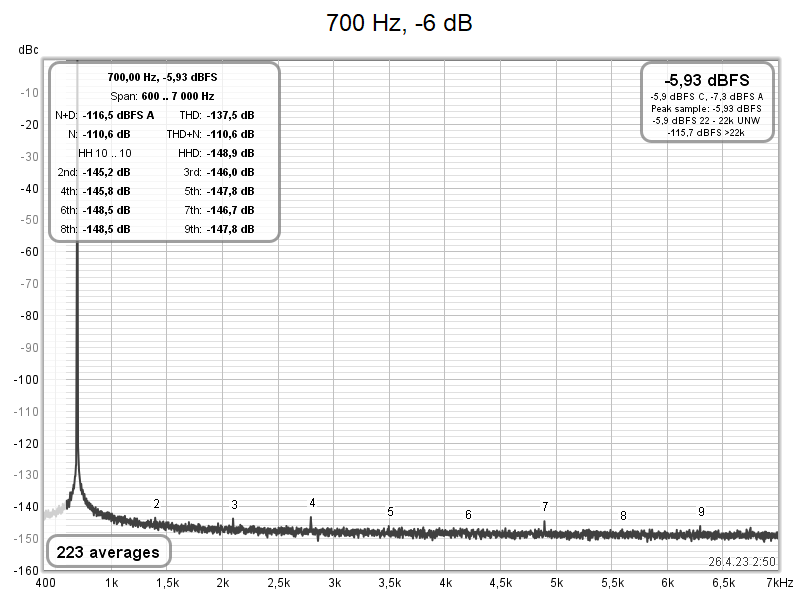Click the 4k x-axis tick label
The width and height of the screenshot is (800, 595).
coord(445,583)
